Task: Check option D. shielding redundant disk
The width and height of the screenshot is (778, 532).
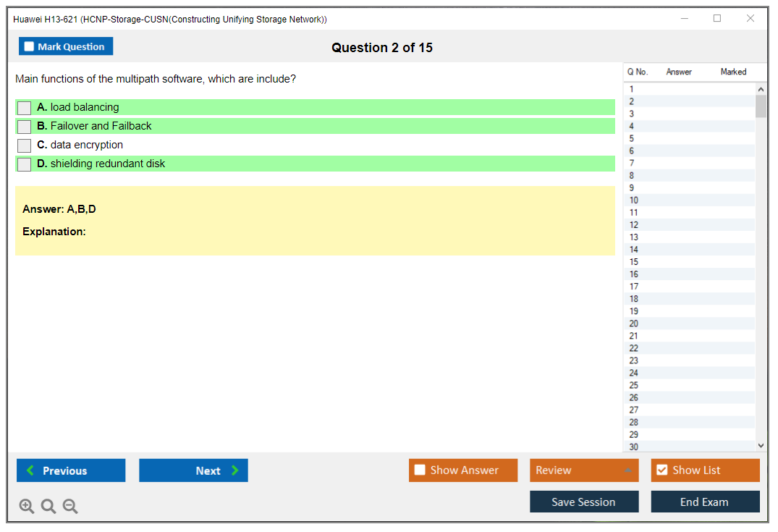Action: (x=25, y=164)
